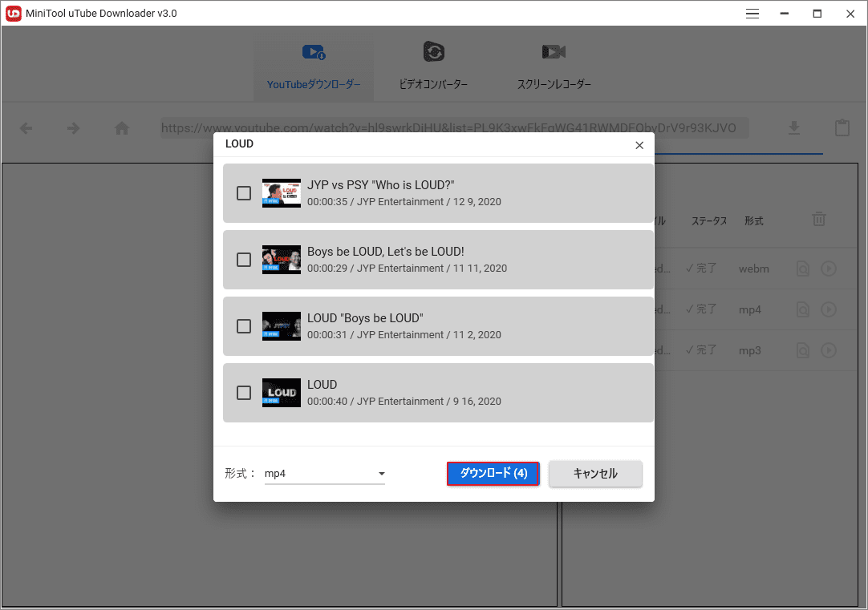
Task: Click the webm format cell
Action: coord(753,269)
